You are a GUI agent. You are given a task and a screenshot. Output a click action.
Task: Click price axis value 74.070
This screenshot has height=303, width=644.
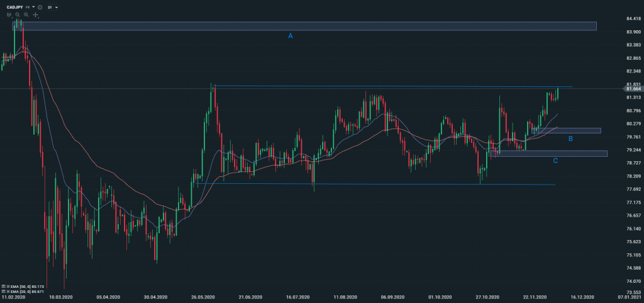click(x=634, y=282)
